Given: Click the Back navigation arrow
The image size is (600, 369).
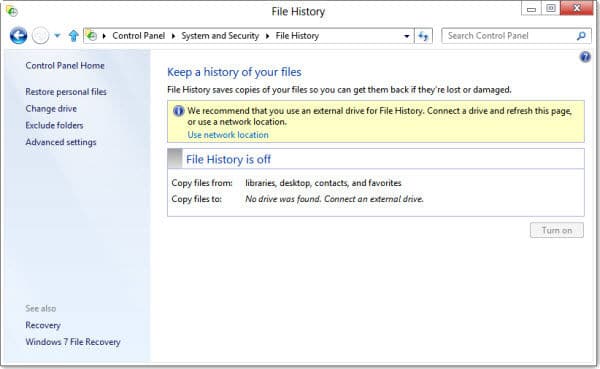Looking at the screenshot, I should click(18, 36).
